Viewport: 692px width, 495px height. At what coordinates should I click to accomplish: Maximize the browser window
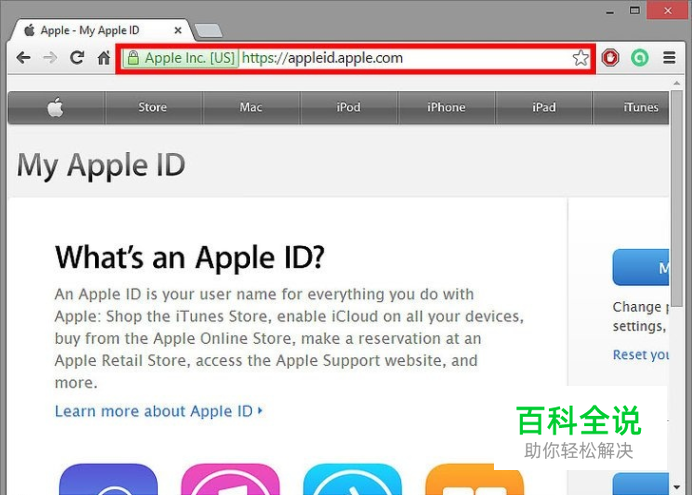point(635,11)
